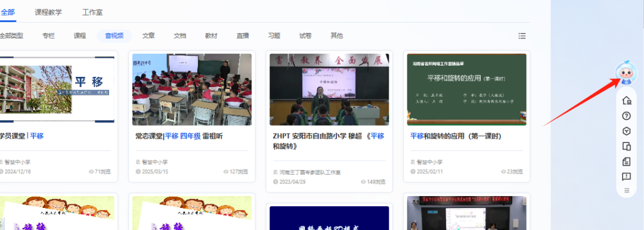Click eye icon beside 71浏览
The height and width of the screenshot is (230, 644).
click(91, 172)
